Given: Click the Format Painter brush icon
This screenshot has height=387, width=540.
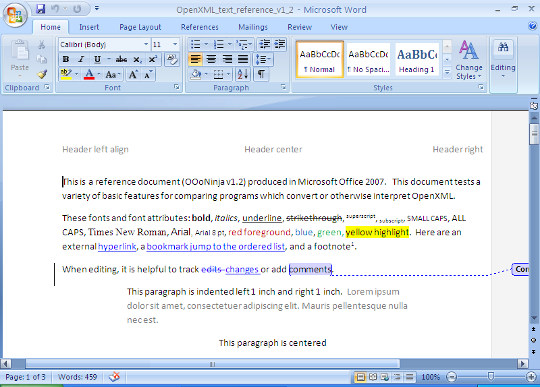Looking at the screenshot, I should pos(42,74).
